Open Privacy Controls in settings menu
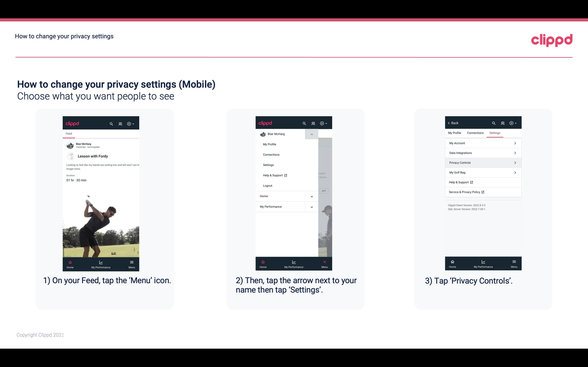This screenshot has width=588, height=367. click(483, 162)
